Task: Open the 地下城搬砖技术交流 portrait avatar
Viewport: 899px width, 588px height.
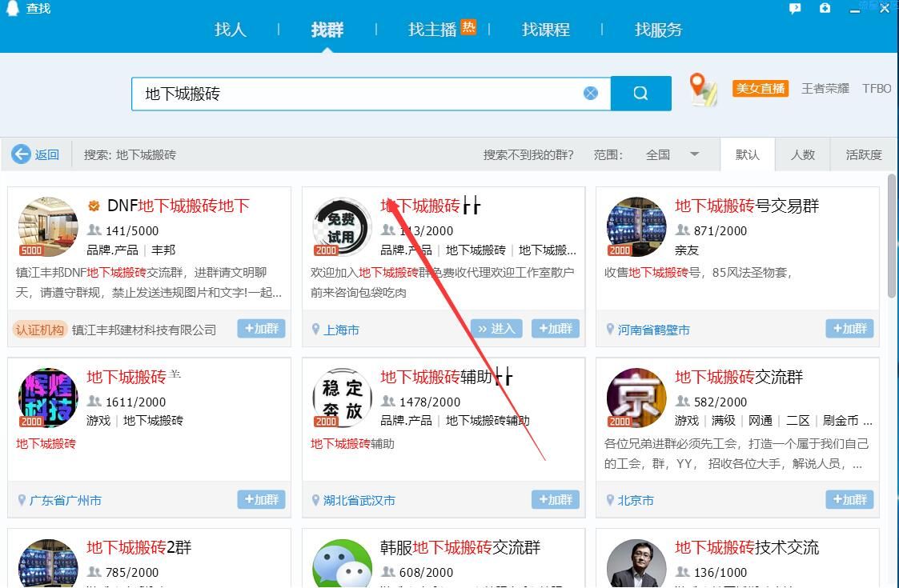Action: 636,563
